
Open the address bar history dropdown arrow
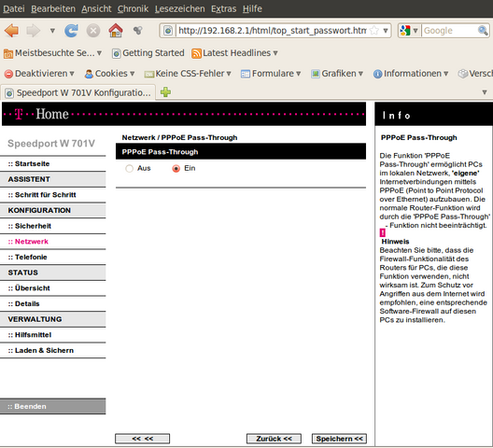pyautogui.click(x=385, y=31)
